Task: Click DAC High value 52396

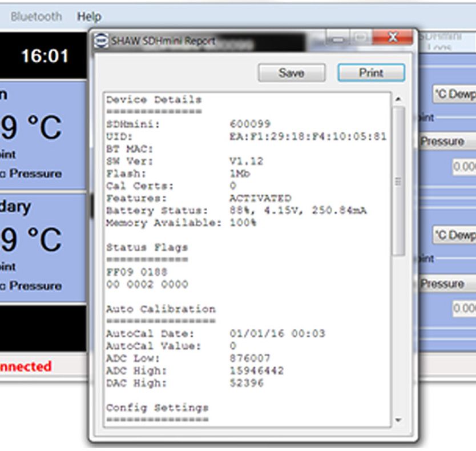Action: point(247,383)
